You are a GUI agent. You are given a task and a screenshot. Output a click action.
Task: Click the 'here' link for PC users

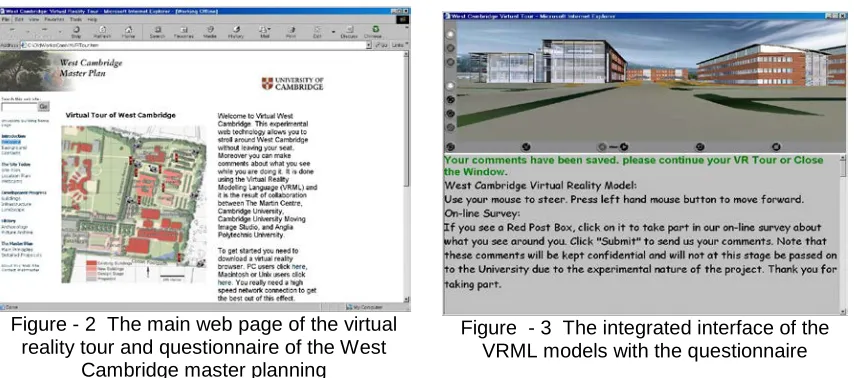pos(298,267)
